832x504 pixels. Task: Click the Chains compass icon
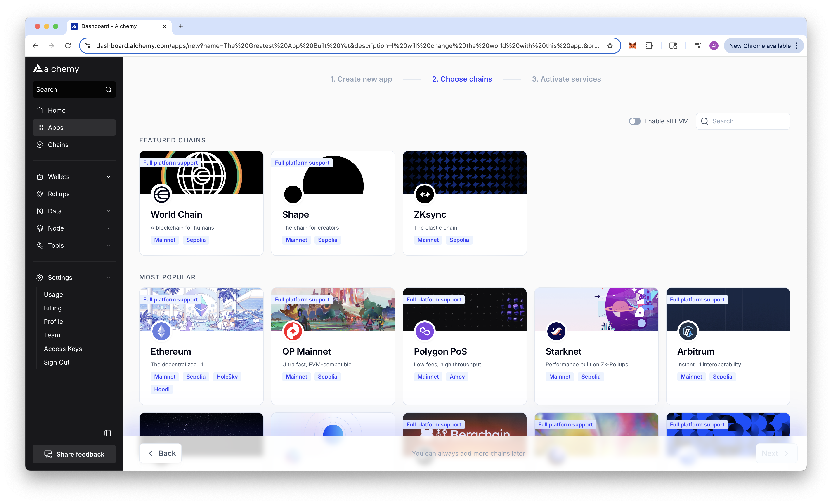click(x=40, y=145)
